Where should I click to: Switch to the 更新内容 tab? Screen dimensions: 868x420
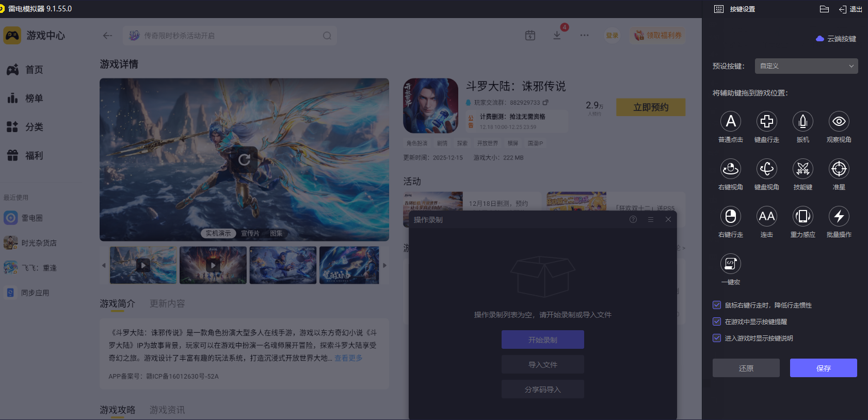167,303
